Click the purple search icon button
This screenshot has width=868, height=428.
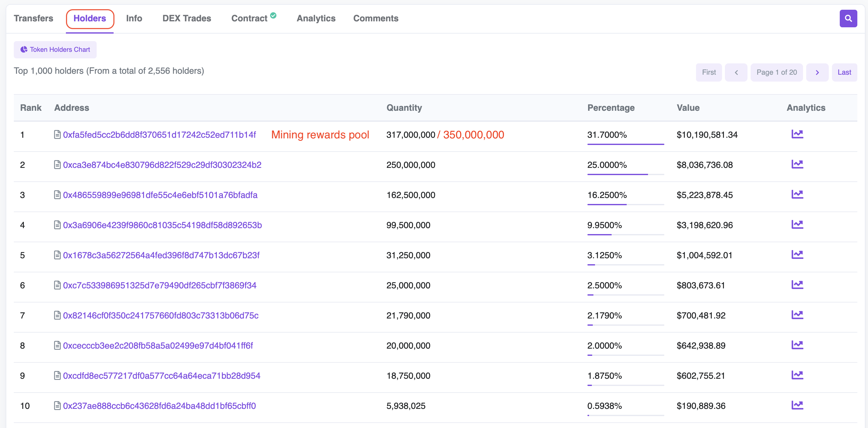tap(848, 19)
